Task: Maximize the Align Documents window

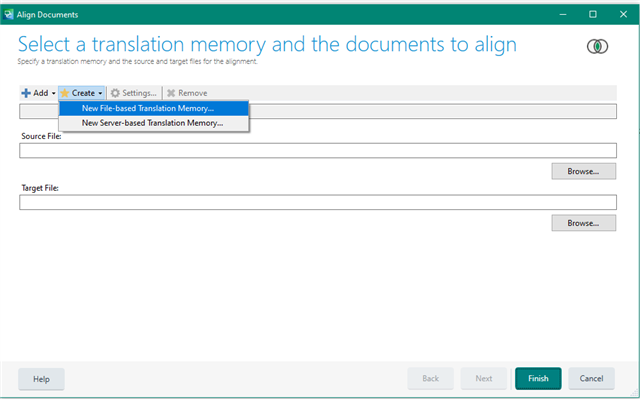Action: point(593,15)
